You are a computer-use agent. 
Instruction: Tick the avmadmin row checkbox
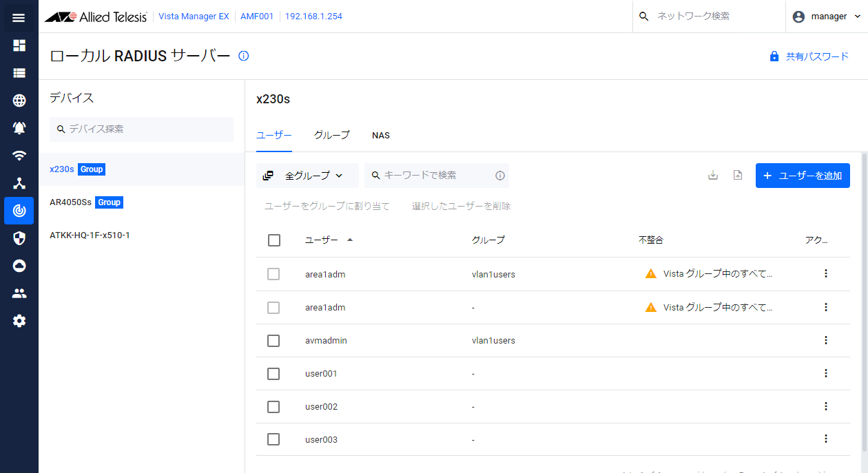273,341
